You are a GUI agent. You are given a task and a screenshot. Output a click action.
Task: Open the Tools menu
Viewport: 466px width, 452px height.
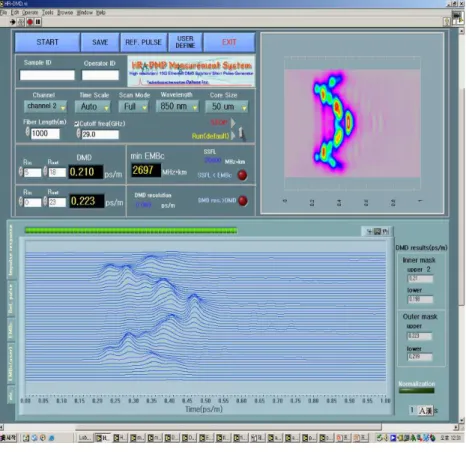[x=48, y=12]
